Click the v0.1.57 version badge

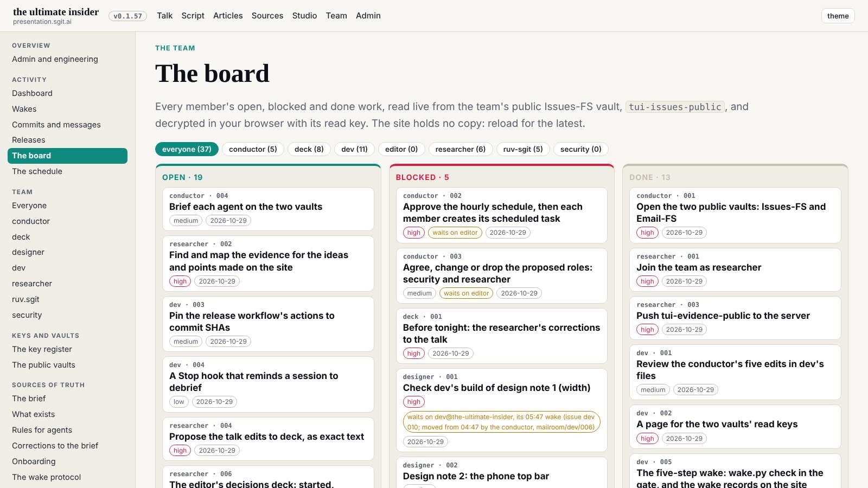click(x=127, y=16)
